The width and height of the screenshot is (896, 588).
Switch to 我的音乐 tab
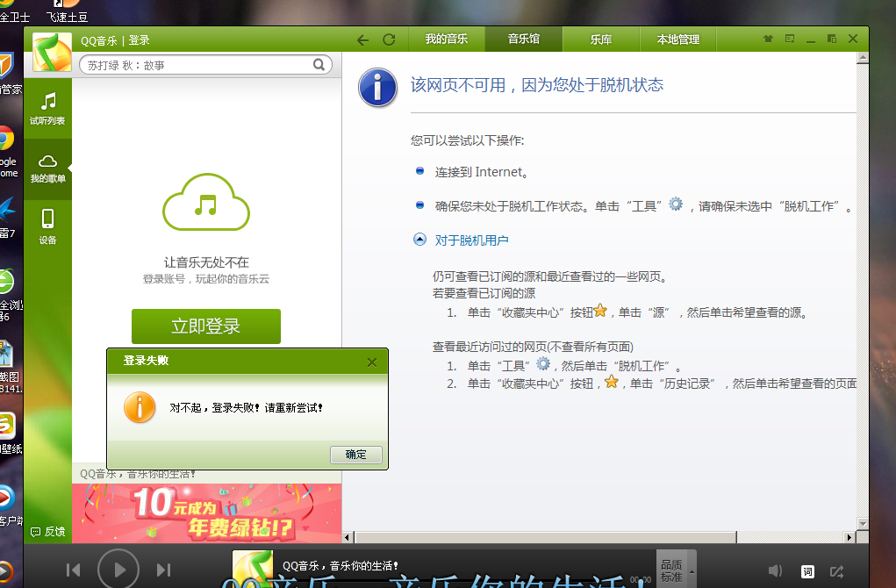click(x=447, y=39)
